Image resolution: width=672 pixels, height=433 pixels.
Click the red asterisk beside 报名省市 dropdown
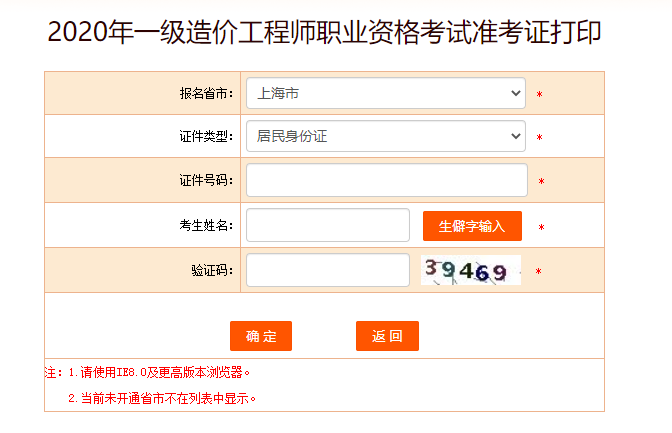tap(539, 95)
